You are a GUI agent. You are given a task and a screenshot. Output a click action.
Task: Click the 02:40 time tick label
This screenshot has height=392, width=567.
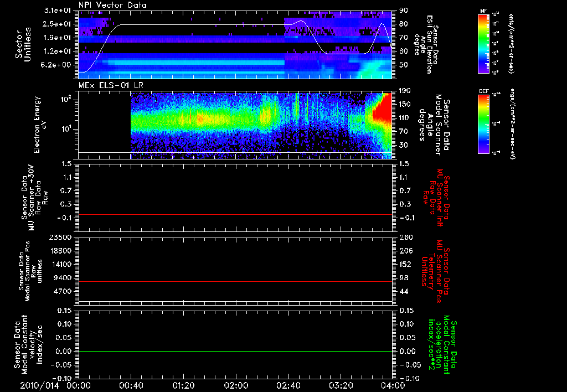click(x=288, y=385)
